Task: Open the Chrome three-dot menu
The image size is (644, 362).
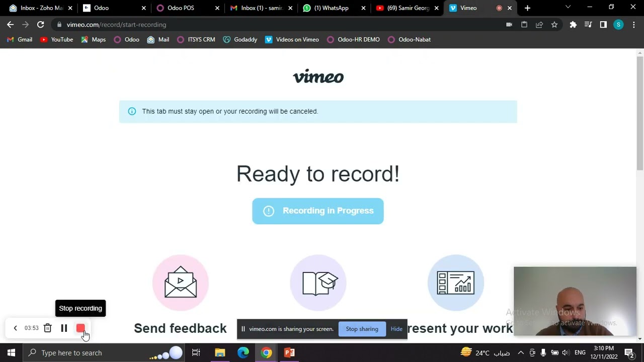Action: click(633, 24)
